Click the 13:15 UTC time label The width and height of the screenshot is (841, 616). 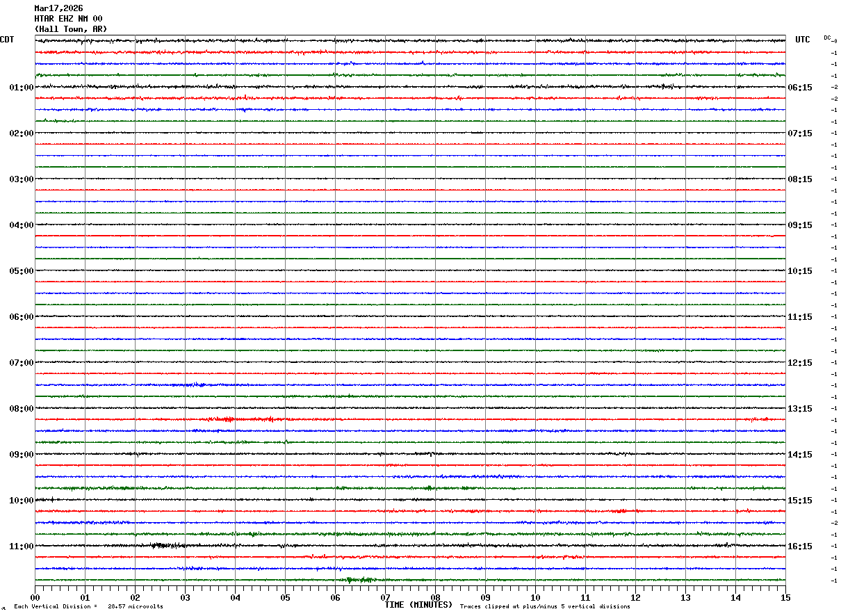(x=800, y=409)
